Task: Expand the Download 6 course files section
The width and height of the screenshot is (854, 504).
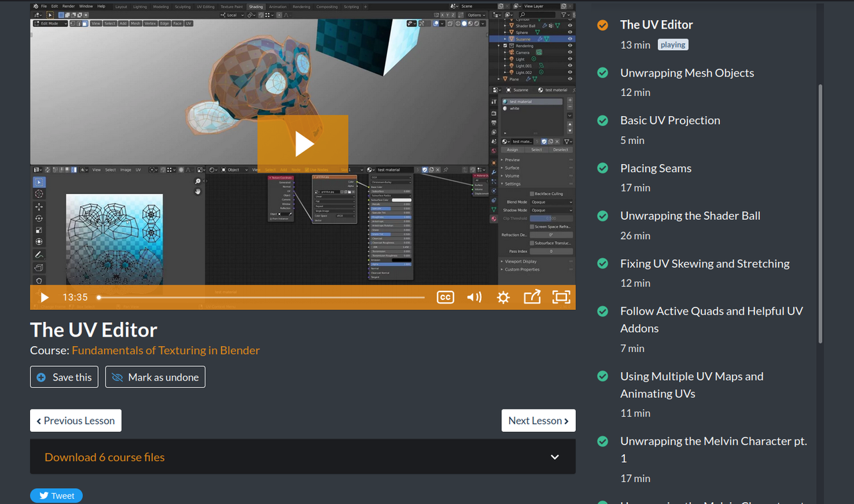Action: [105, 457]
